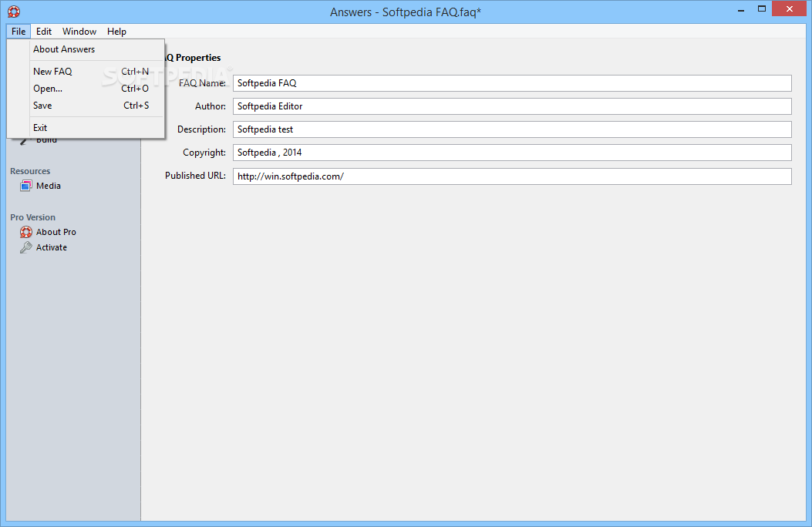812x527 pixels.
Task: Choose Save in the File menu
Action: 86,106
